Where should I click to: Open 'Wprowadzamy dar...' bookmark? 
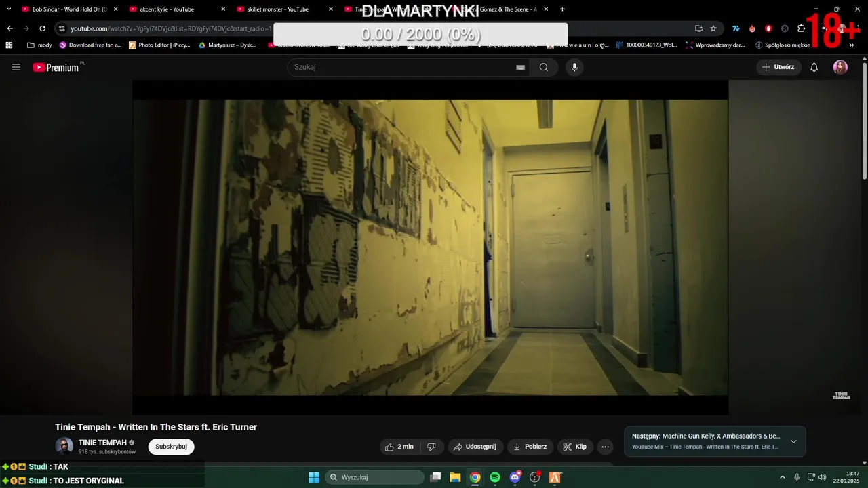715,45
